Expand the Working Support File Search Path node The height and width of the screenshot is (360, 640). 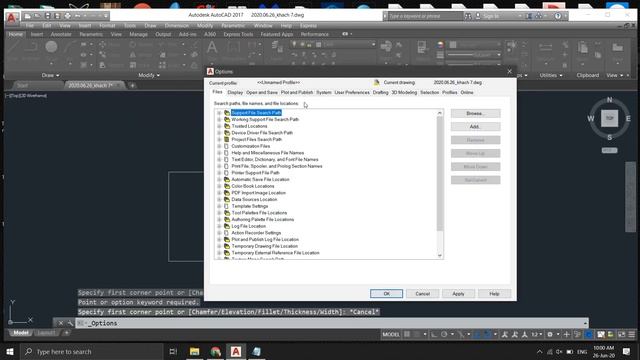[219, 120]
